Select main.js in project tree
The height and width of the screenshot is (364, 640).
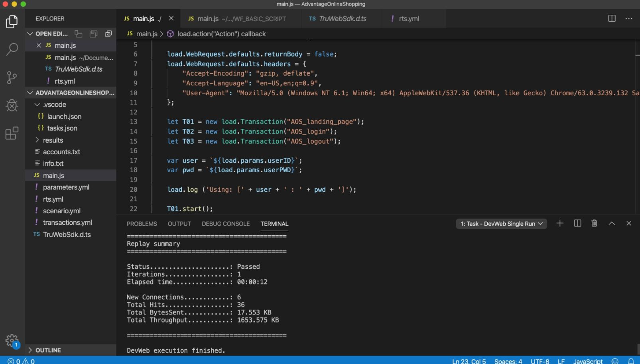[x=71, y=175]
